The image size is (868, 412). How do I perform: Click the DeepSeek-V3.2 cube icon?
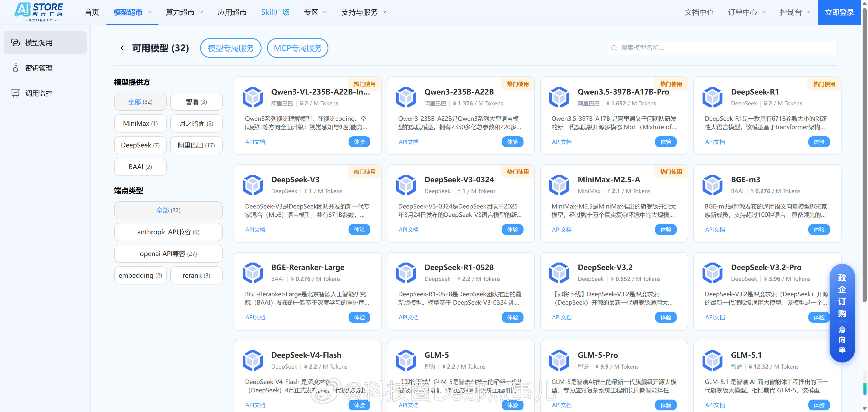559,272
